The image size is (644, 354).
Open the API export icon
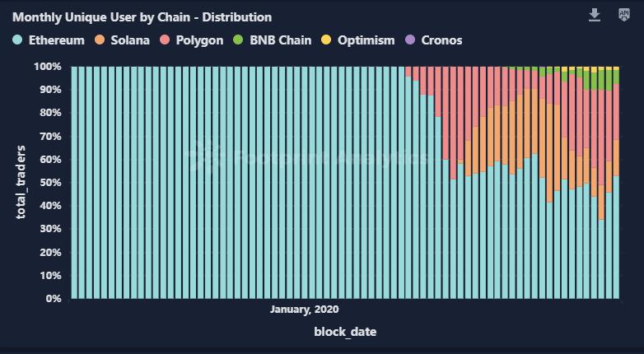(623, 16)
